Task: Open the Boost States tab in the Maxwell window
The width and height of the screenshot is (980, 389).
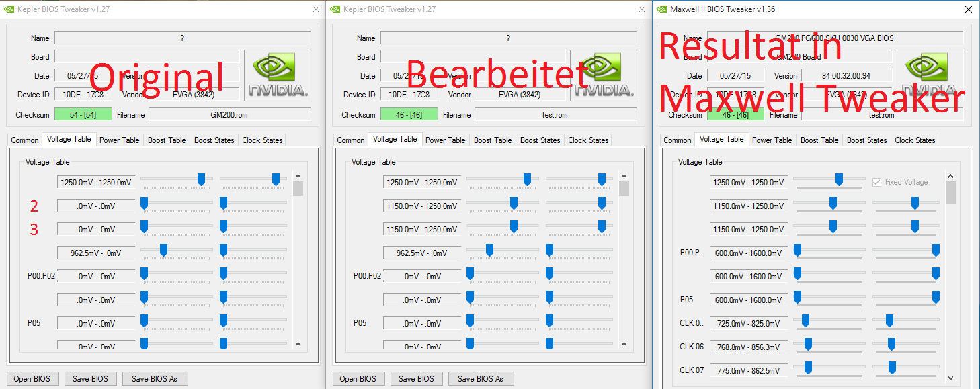Action: (x=867, y=140)
